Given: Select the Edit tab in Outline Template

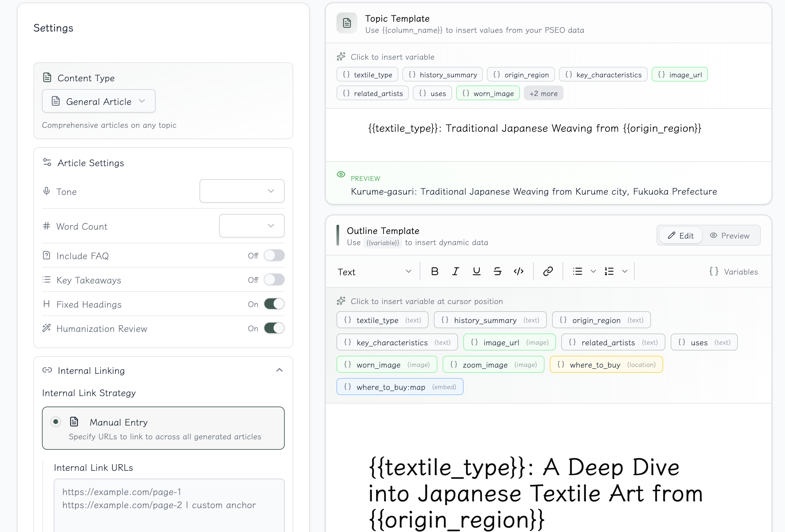Looking at the screenshot, I should point(680,236).
